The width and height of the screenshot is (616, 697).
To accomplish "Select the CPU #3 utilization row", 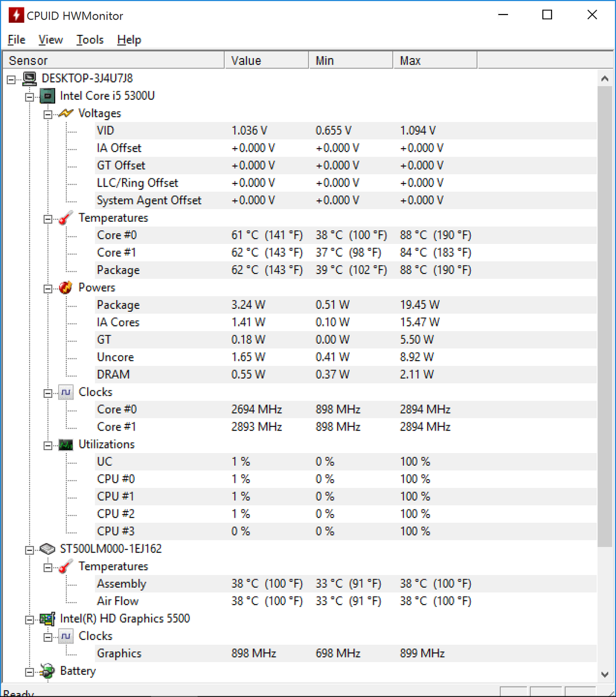I will click(346, 531).
